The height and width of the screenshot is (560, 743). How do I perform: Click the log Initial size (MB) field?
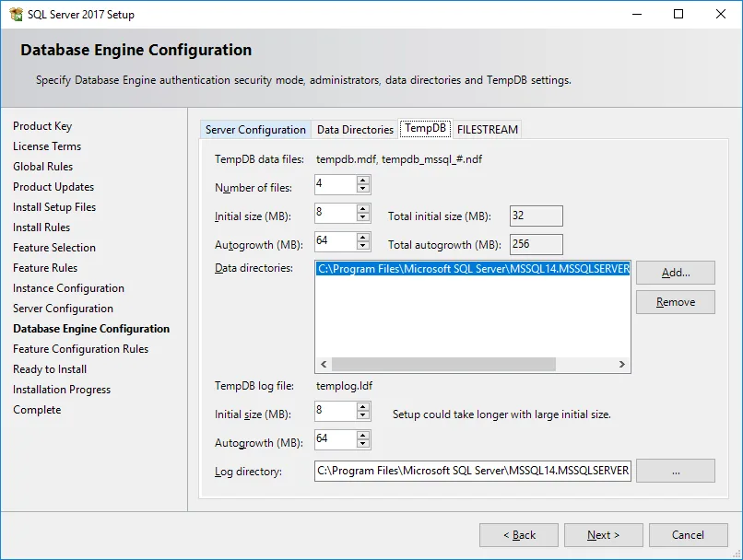[336, 412]
